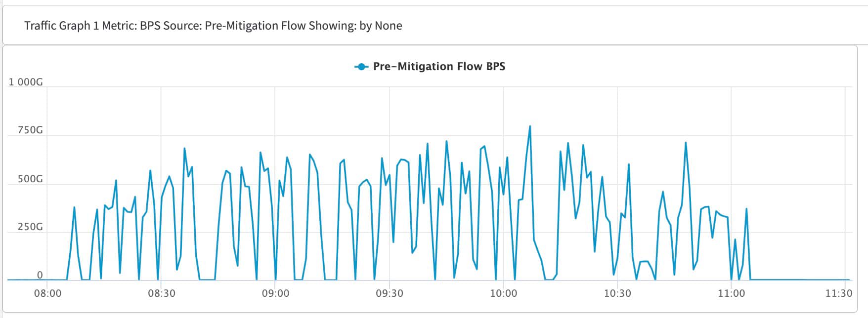868x318 pixels.
Task: Click the 11:30 time axis label
Action: [x=839, y=293]
